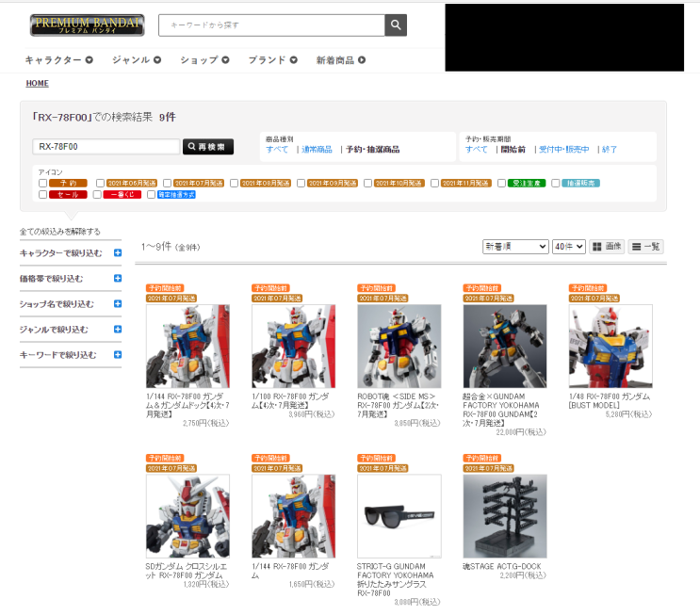700x615 pixels.
Task: Open 1/48 BUST MODEL product image
Action: (x=610, y=347)
